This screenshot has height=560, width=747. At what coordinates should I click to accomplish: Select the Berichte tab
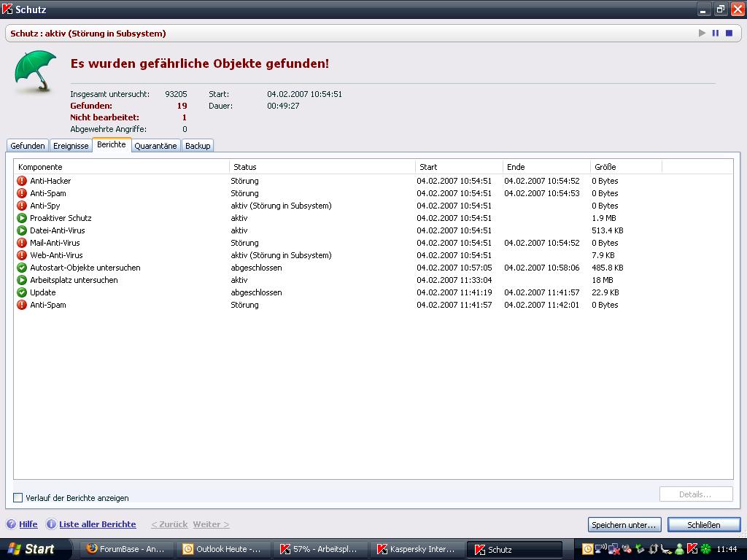click(x=112, y=145)
